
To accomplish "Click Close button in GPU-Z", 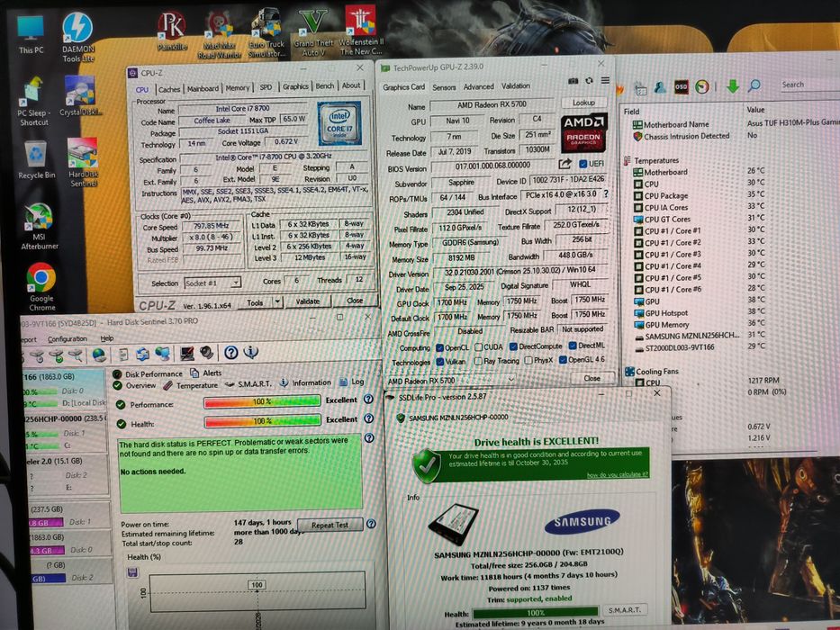I will (592, 378).
